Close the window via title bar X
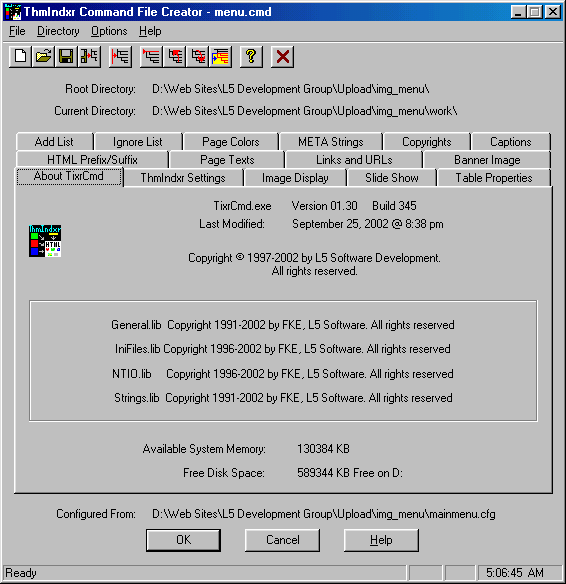This screenshot has width=566, height=584. pos(553,12)
